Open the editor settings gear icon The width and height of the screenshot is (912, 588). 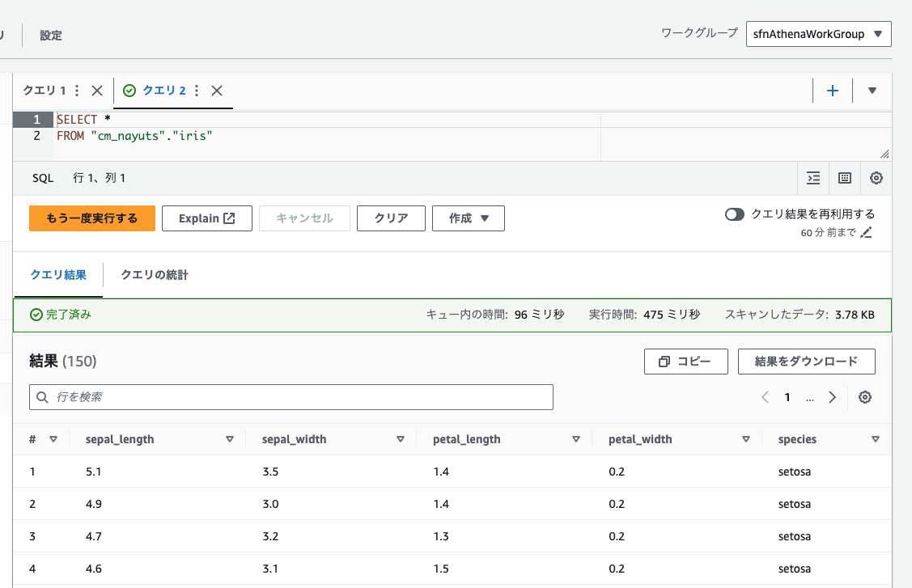coord(876,177)
